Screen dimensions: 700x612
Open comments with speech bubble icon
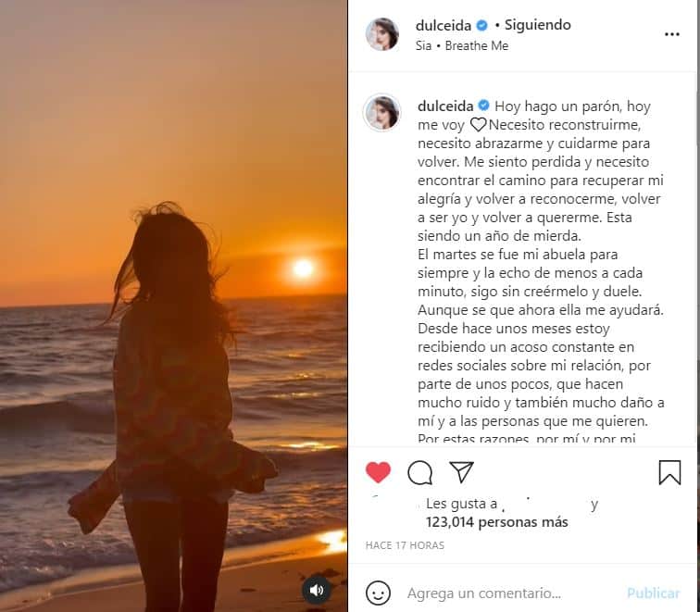click(x=419, y=473)
